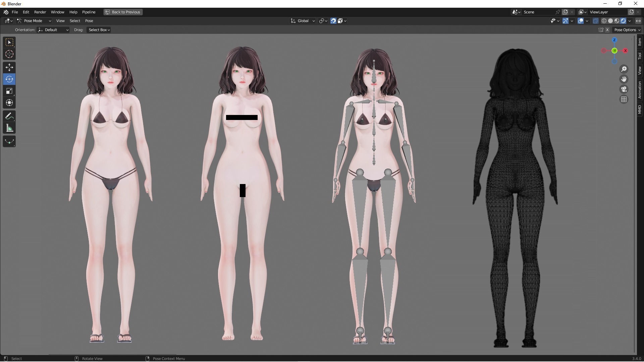644x362 pixels.
Task: Open the Render menu
Action: tap(40, 12)
